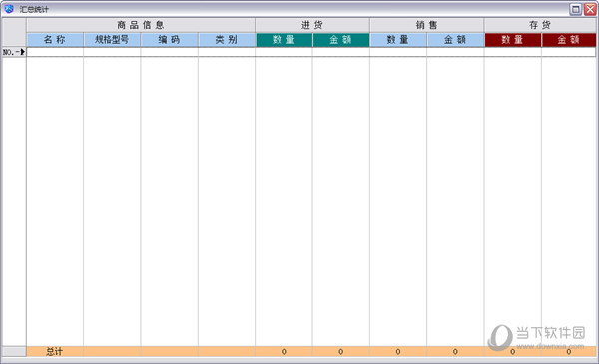Click the 进货 数量 total value 0
This screenshot has height=364, width=599.
(284, 352)
